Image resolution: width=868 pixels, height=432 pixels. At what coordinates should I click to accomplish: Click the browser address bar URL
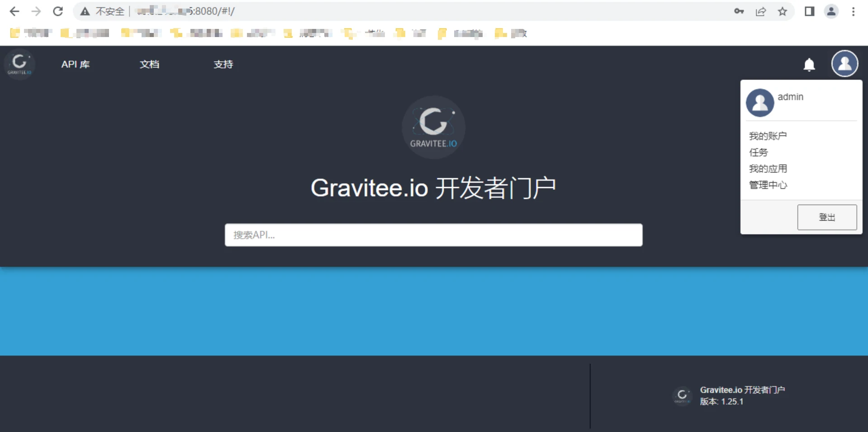(x=185, y=11)
